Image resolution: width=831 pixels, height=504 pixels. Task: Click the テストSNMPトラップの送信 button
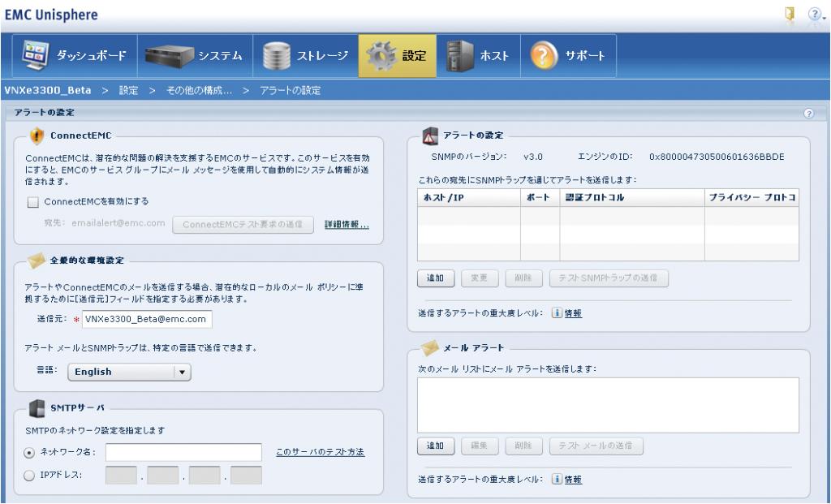coord(609,278)
